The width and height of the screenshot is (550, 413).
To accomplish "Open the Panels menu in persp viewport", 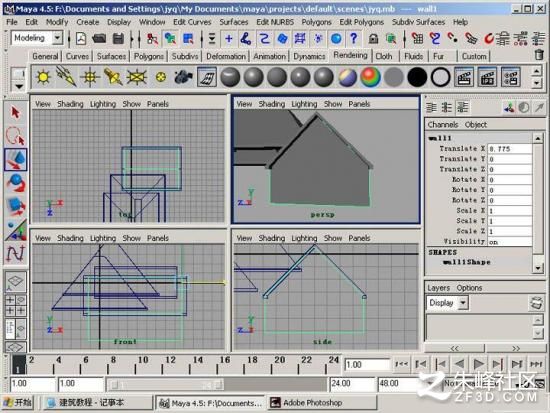I will [359, 104].
